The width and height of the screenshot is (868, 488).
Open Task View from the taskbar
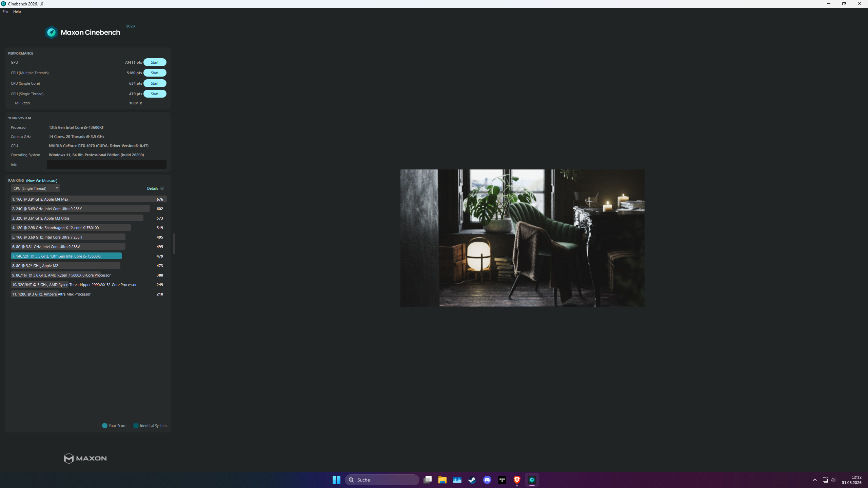point(428,480)
